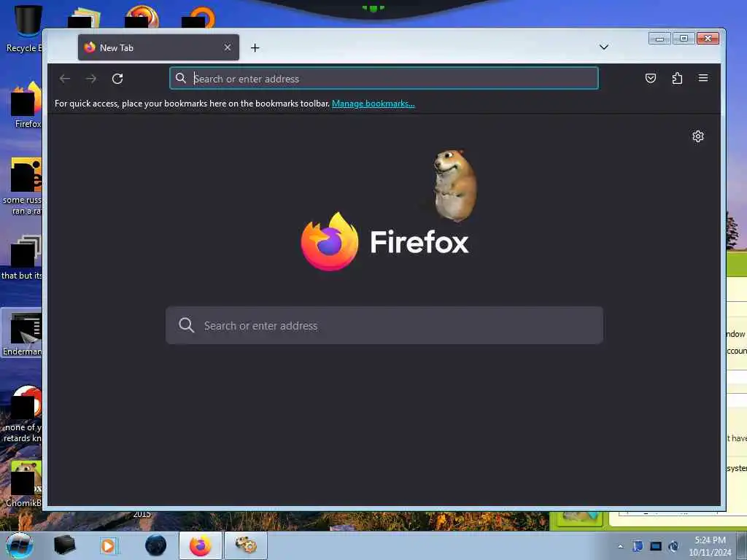This screenshot has height=560, width=747.
Task: Select the Recycle Bin desktop icon
Action: [x=25, y=28]
